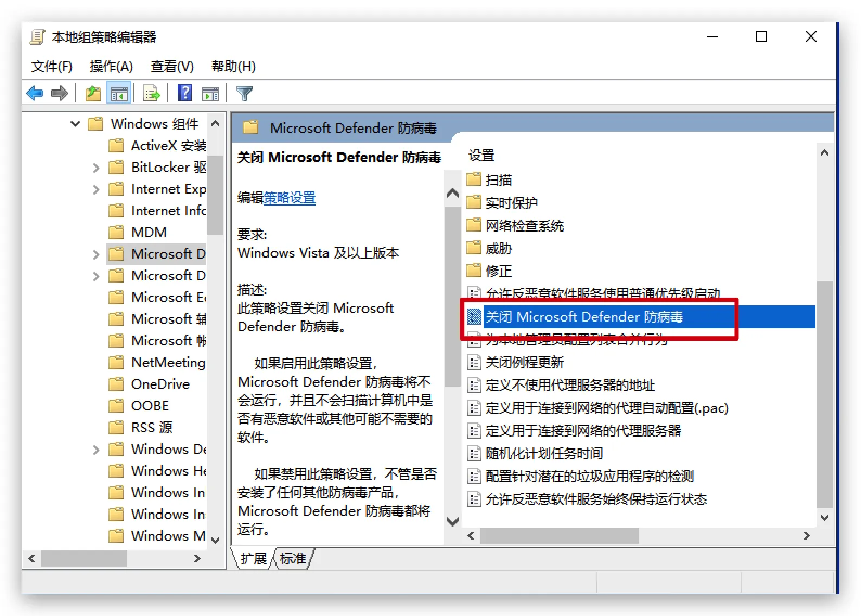
Task: Click the policy icon beside 配置针对潜在的垃圾应用程序的检测
Action: pyautogui.click(x=474, y=476)
